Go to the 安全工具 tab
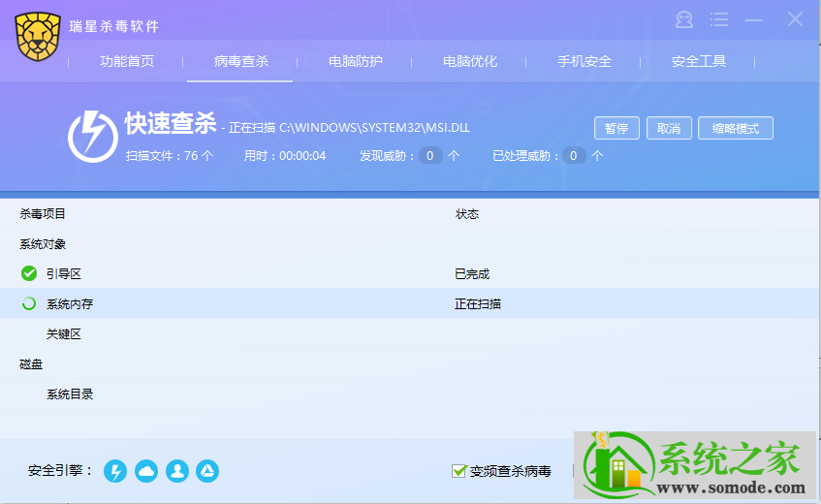Viewport: 821px width, 504px height. coord(699,61)
